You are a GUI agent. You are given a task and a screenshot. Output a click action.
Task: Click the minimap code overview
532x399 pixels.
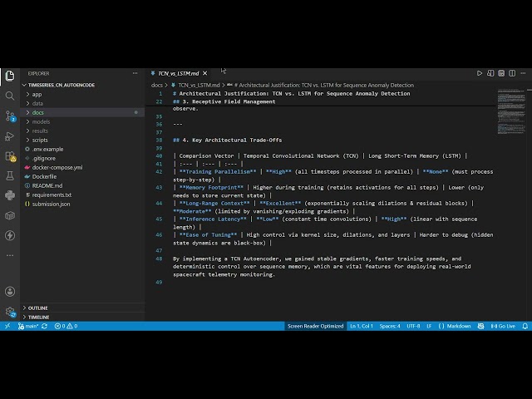pyautogui.click(x=512, y=111)
